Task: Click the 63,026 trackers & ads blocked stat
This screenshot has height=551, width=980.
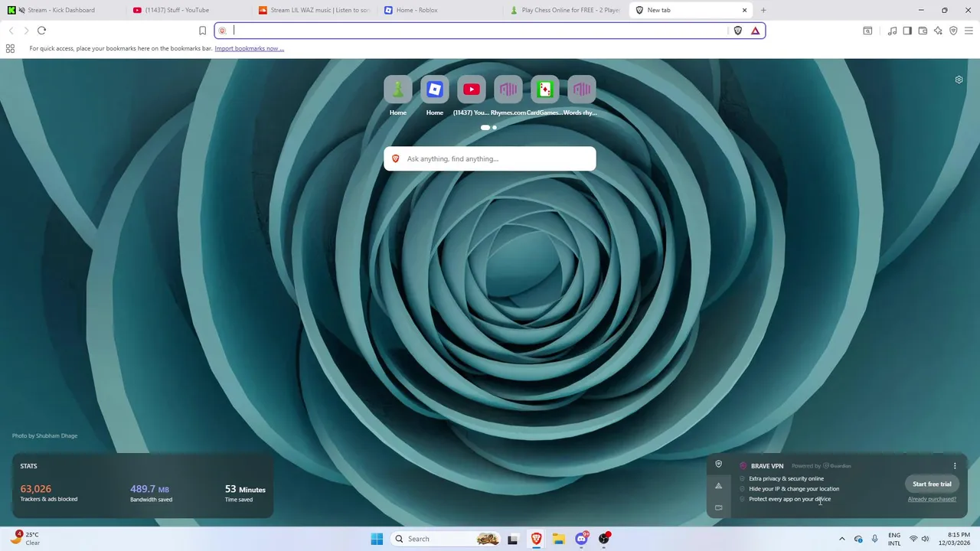Action: [49, 493]
